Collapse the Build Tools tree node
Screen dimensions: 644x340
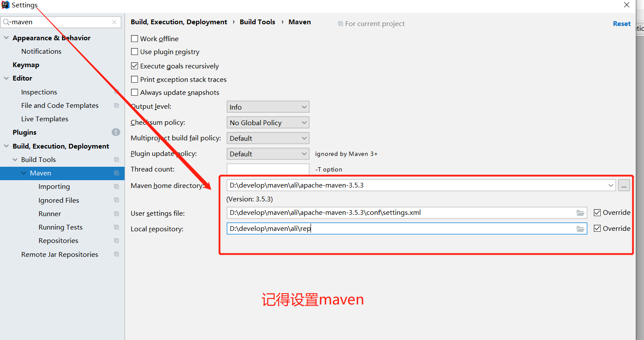[x=15, y=159]
